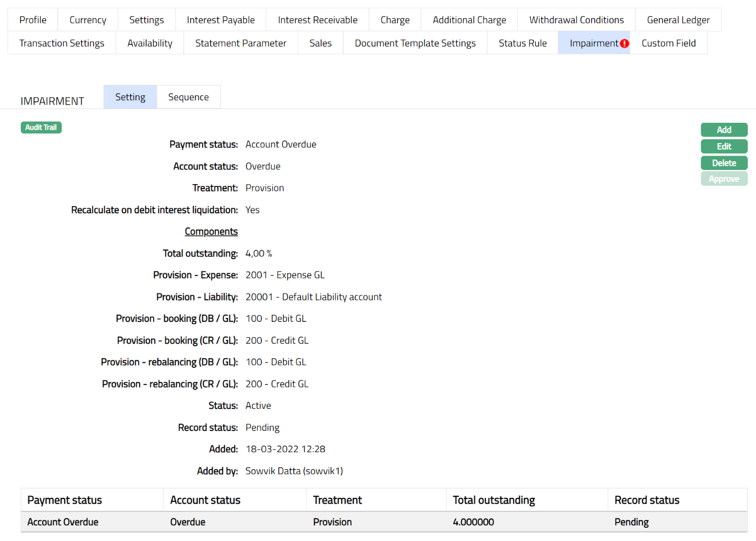This screenshot has height=541, width=756.
Task: Open the Currency tab
Action: pos(87,19)
